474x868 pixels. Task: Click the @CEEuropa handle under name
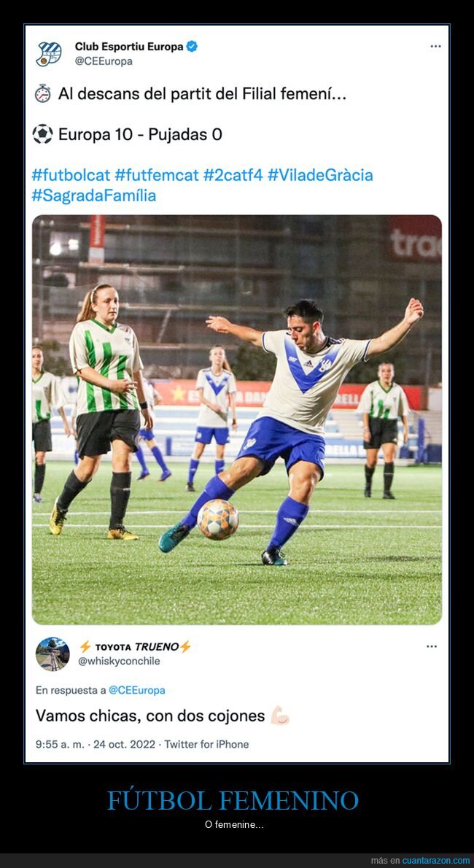[104, 61]
